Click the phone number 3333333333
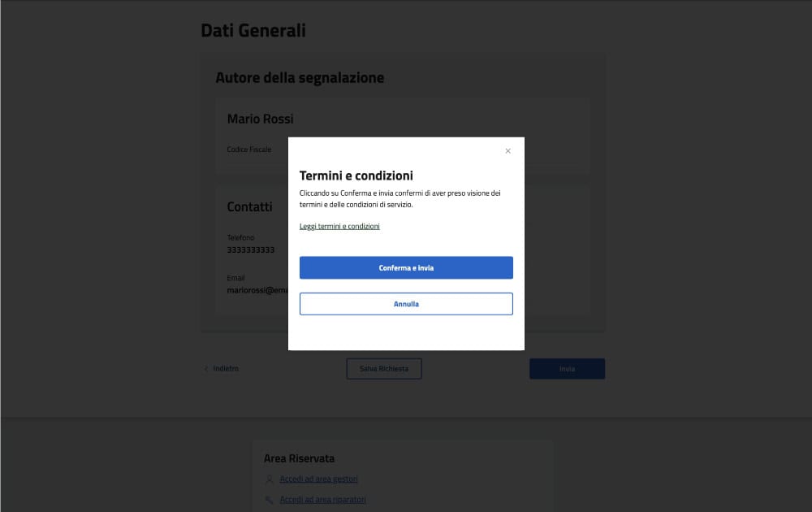The image size is (812, 512). 251,249
